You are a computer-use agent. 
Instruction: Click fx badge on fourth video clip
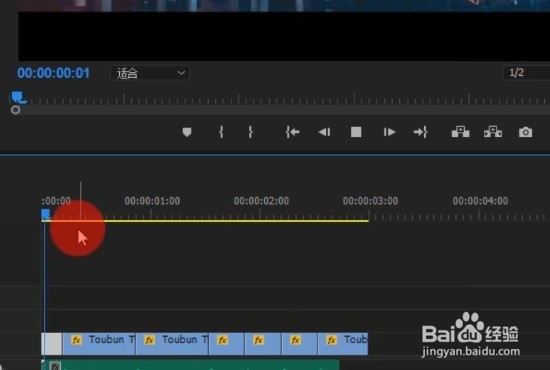coord(259,340)
